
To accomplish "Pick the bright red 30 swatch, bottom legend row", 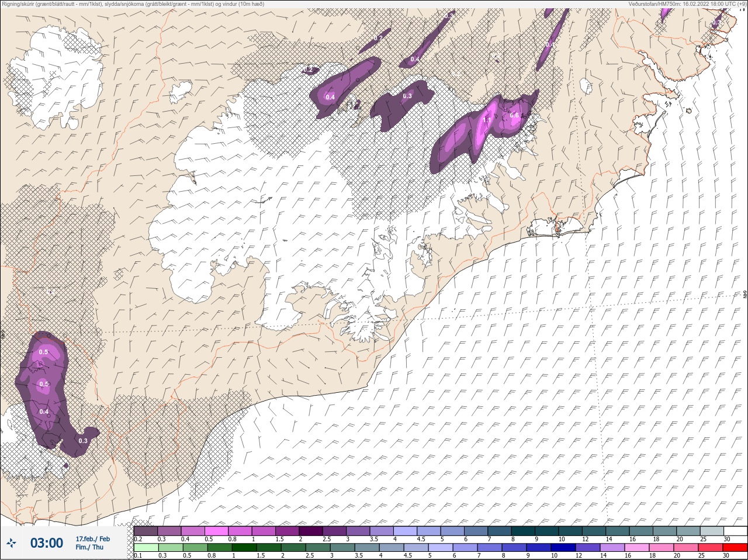I will [735, 548].
